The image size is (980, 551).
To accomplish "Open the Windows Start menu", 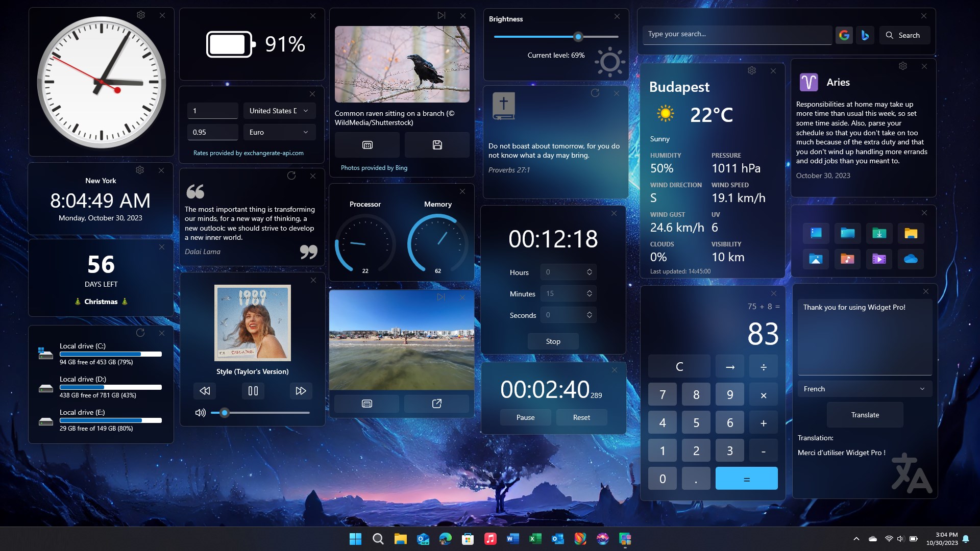I will tap(355, 539).
